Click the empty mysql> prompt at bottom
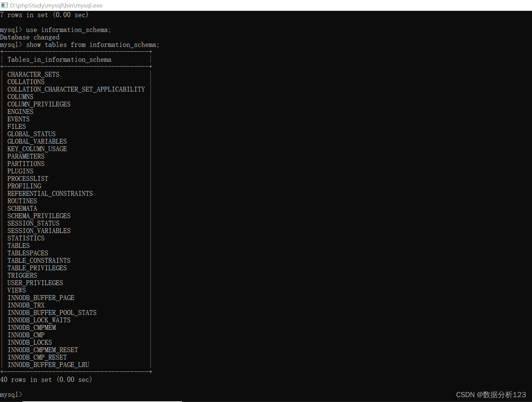This screenshot has width=532, height=402. (11, 395)
